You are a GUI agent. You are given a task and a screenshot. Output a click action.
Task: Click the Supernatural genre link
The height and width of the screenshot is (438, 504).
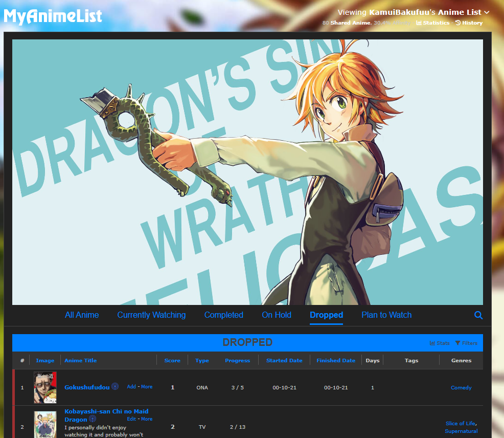pyautogui.click(x=461, y=431)
